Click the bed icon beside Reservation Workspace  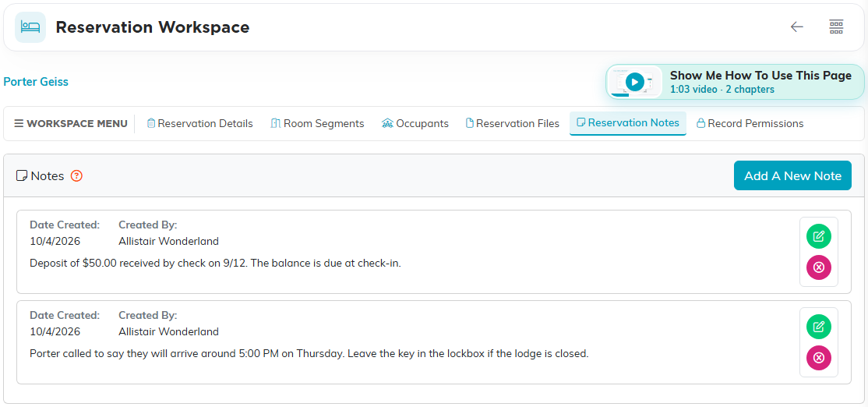tap(30, 27)
